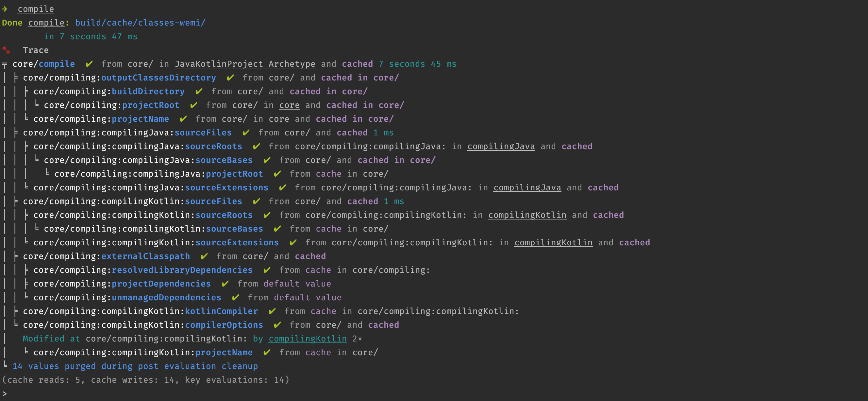Viewport: 868px width, 401px height.
Task: Click the branch marker before outputClassesDirectory
Action: (15, 78)
